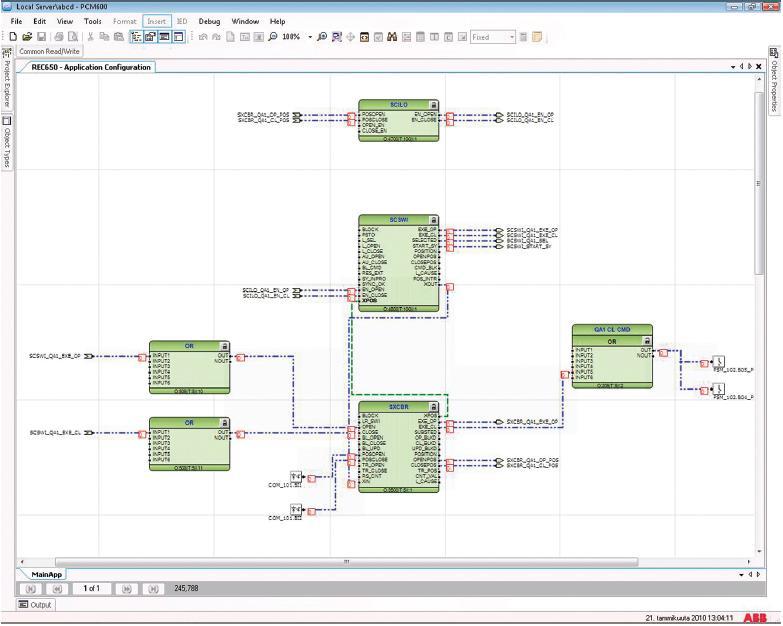
Task: Select the SCSWI function block title
Action: click(x=398, y=220)
